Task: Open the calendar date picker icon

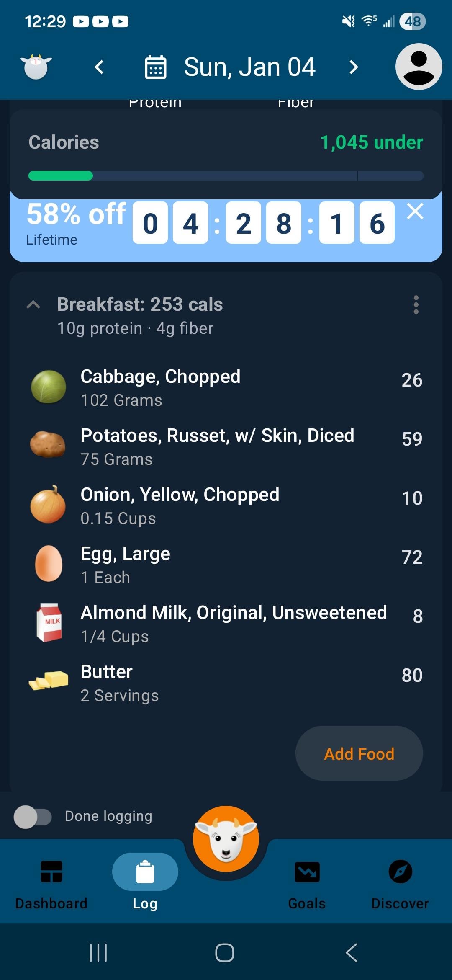Action: [x=155, y=67]
